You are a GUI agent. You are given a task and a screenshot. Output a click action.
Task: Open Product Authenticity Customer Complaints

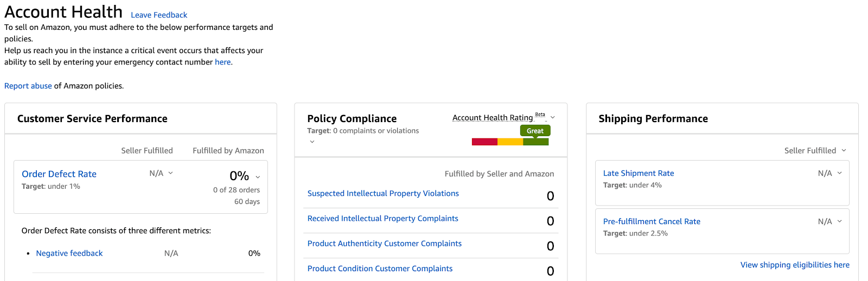tap(384, 244)
